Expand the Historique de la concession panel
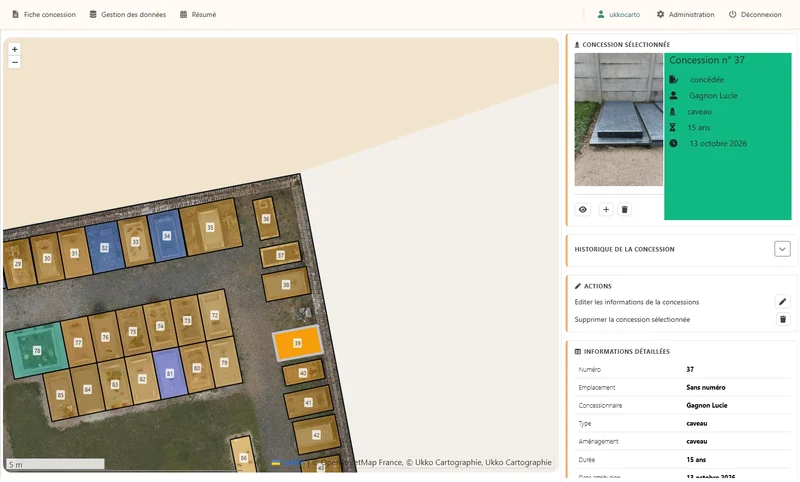 782,249
